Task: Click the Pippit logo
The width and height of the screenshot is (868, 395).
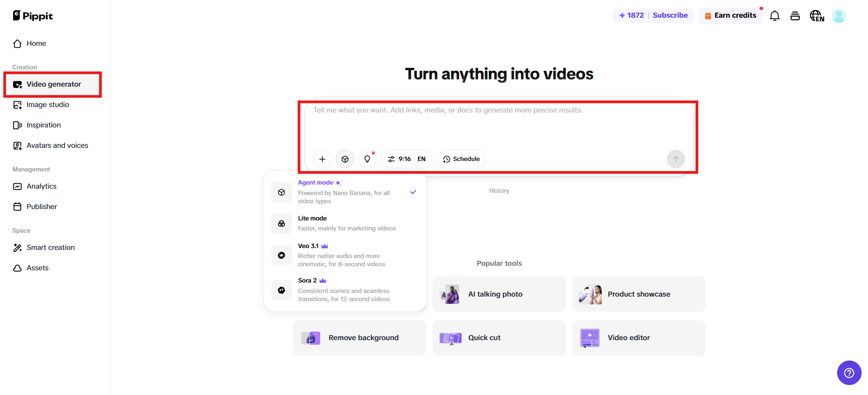Action: point(33,16)
